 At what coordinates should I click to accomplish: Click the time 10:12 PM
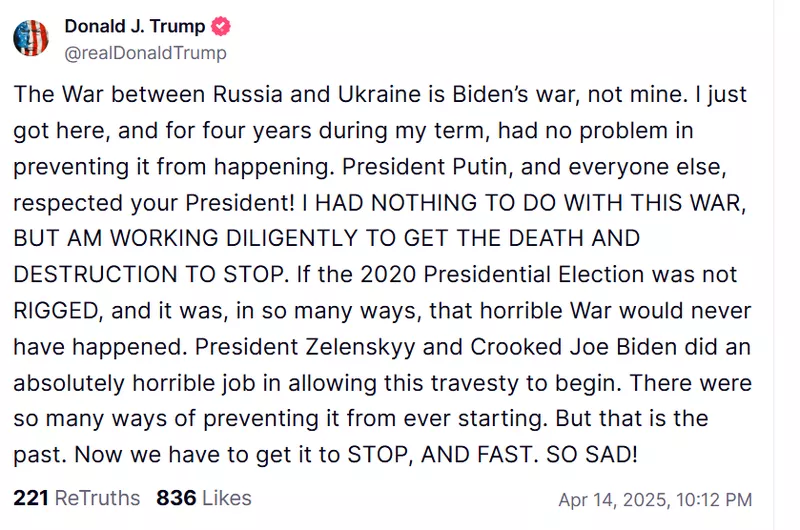[x=714, y=499]
